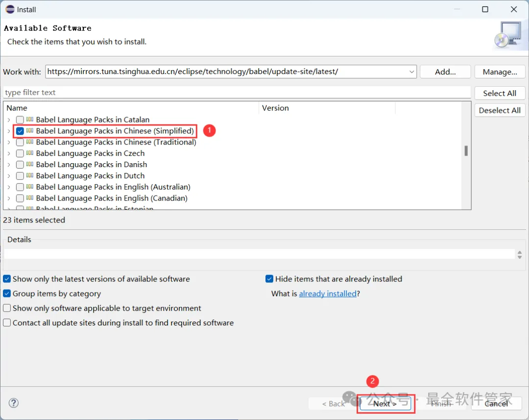Screen dimensions: 529x420
Task: Click the Chinese (Simplified) pack category icon
Action: point(30,130)
